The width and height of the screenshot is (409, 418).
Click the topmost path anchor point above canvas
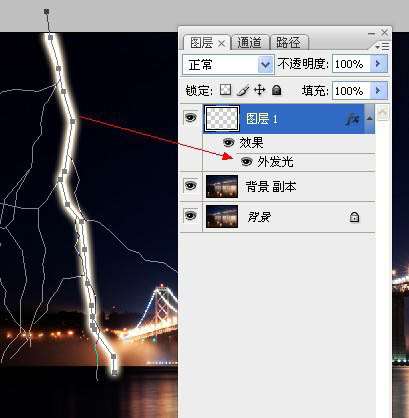(x=47, y=12)
